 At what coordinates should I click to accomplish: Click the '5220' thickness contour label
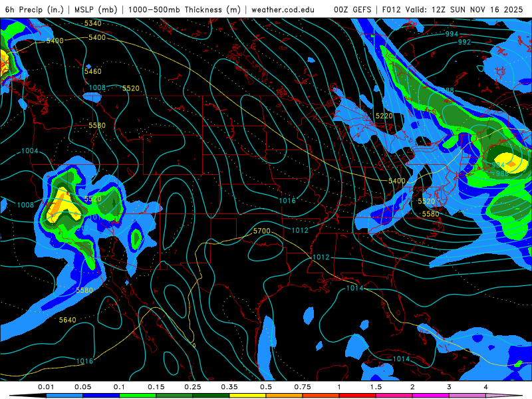[x=384, y=116]
